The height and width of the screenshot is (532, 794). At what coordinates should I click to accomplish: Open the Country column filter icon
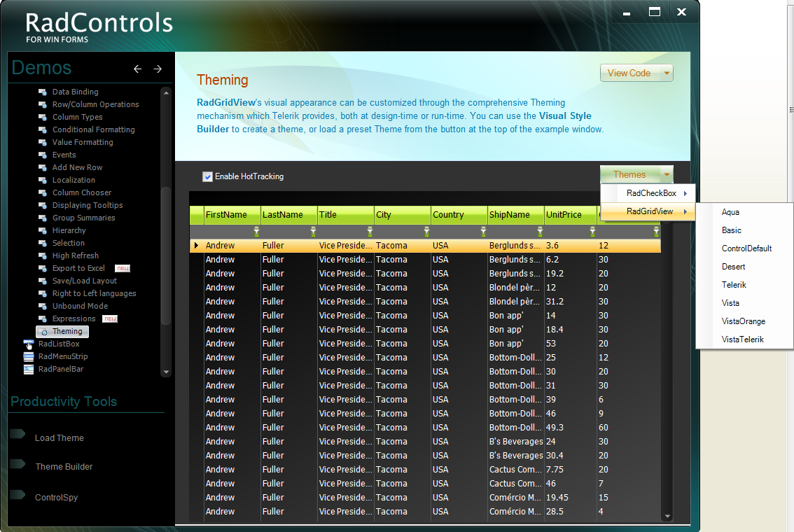click(483, 232)
